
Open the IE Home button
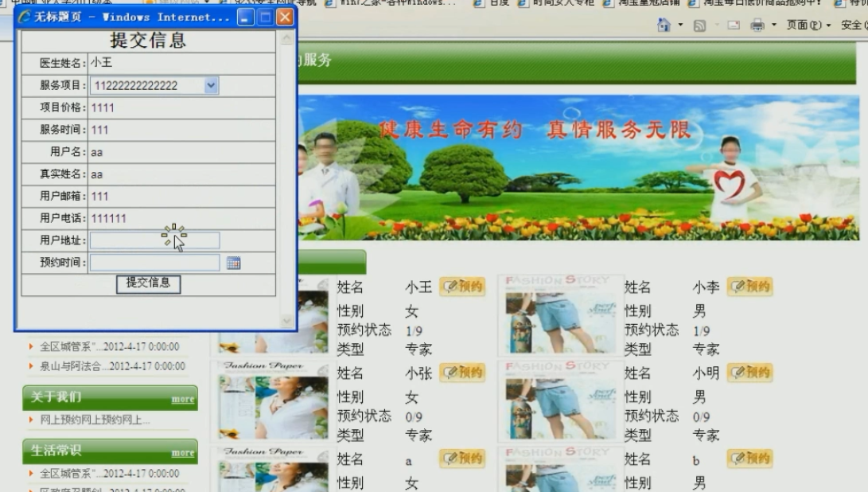tap(664, 25)
